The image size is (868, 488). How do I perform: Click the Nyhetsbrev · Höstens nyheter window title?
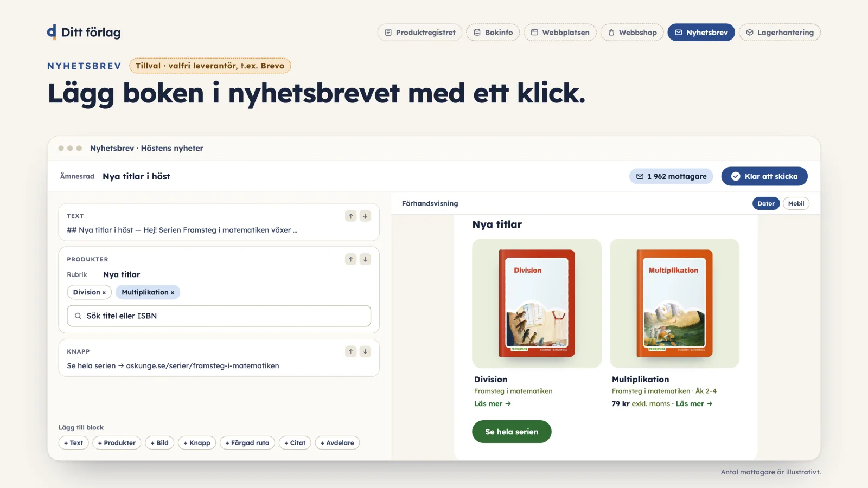(x=146, y=148)
